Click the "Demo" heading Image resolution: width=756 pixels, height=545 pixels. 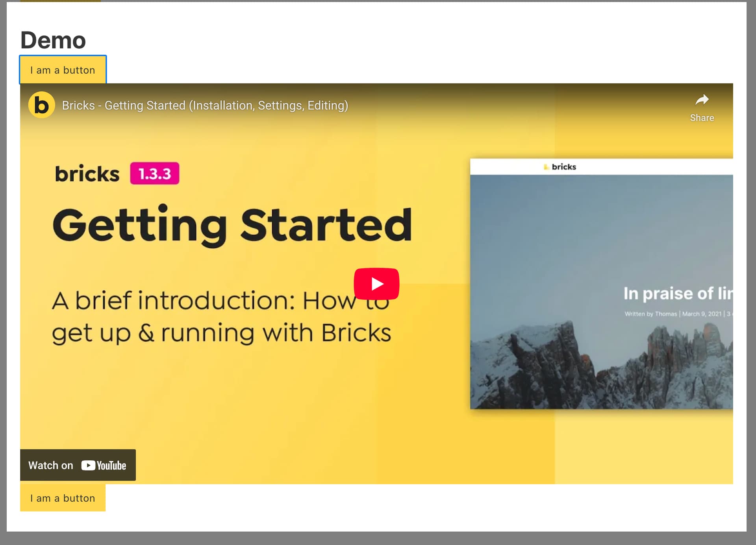coord(53,40)
